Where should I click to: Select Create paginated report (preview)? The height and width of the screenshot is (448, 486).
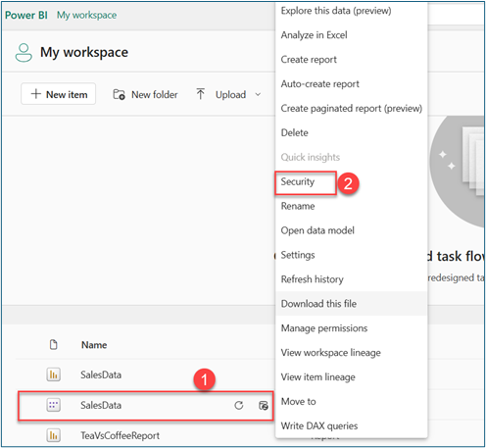[352, 108]
